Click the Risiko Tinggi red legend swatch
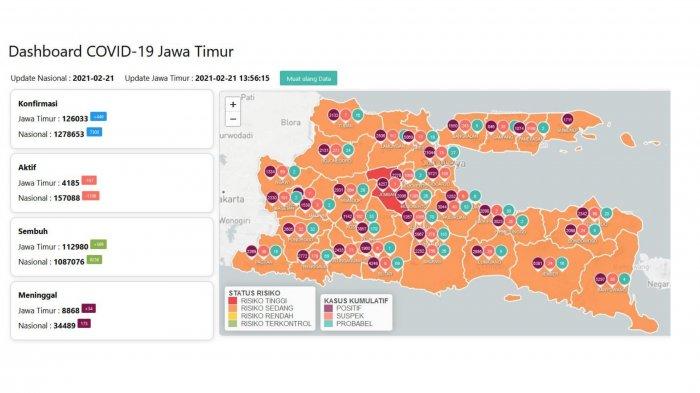 [233, 301]
